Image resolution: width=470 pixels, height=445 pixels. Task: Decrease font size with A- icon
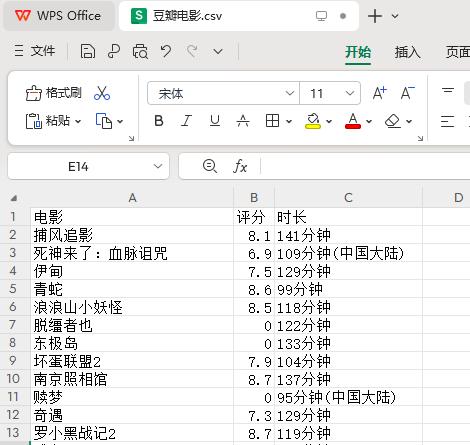[407, 93]
